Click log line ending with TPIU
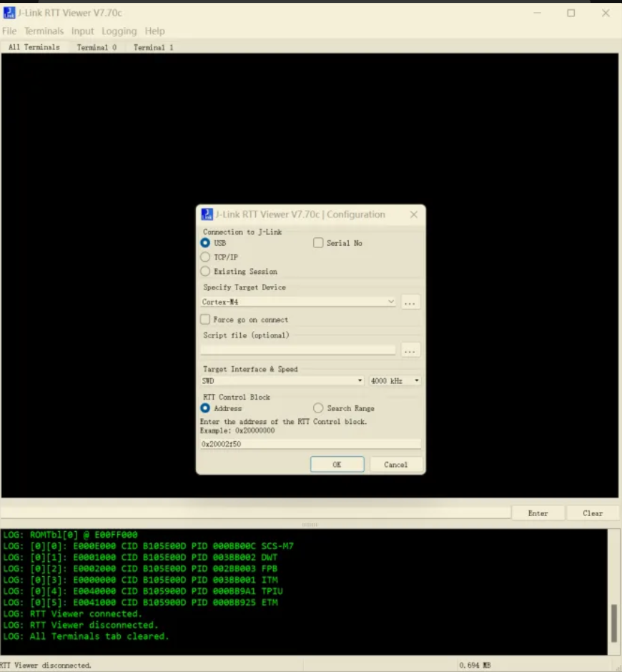Screen dimensions: 622x672 (x=143, y=591)
